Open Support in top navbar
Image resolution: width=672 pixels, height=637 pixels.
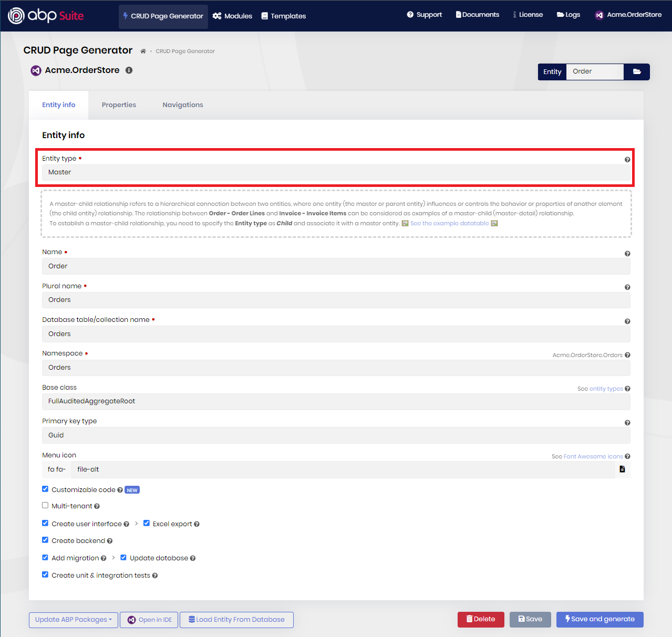425,15
